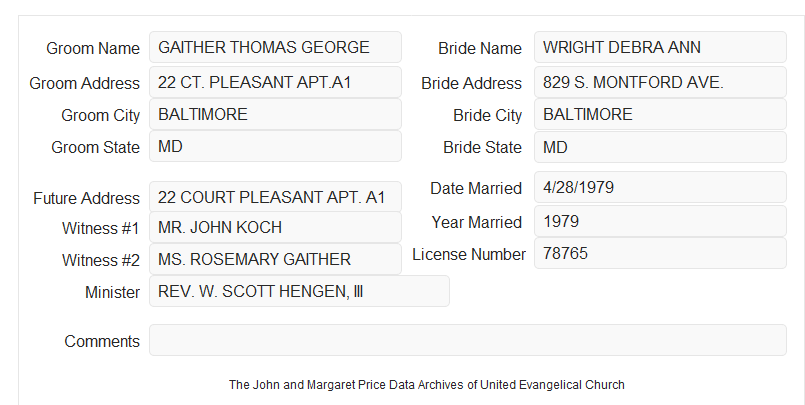Click the Groom Name label
Image resolution: width=805 pixels, height=405 pixels.
93,48
